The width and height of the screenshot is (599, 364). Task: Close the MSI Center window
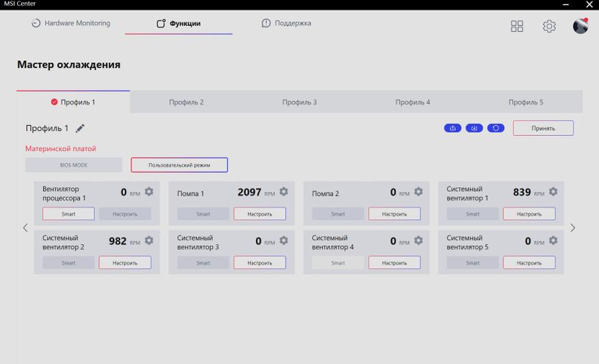[589, 4]
